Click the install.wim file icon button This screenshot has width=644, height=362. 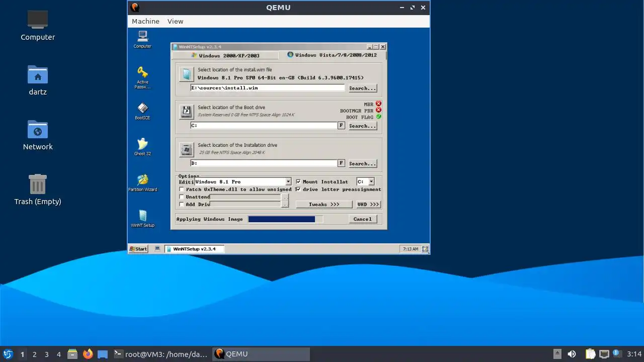[187, 74]
